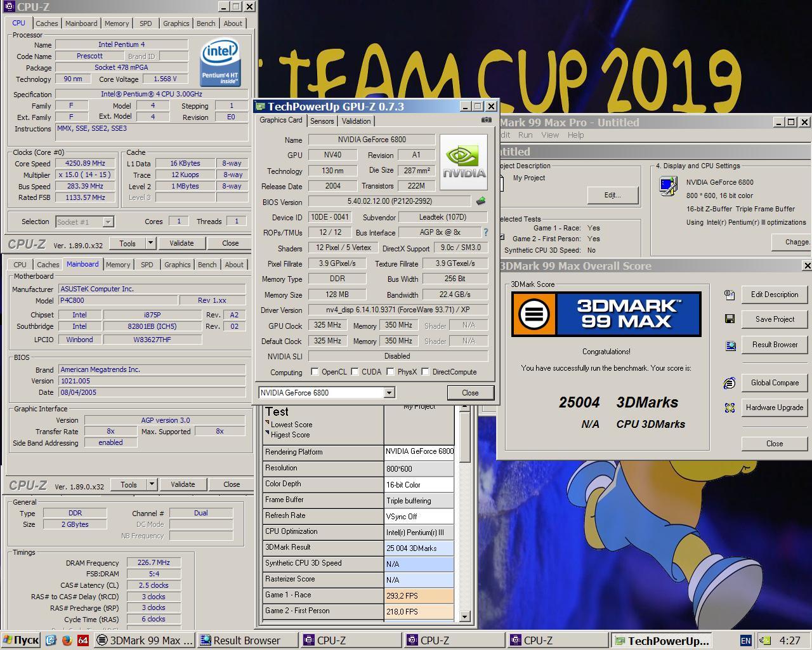Click the Result Browser vertical scrollbar thumb
The height and width of the screenshot is (650, 812).
point(464,437)
